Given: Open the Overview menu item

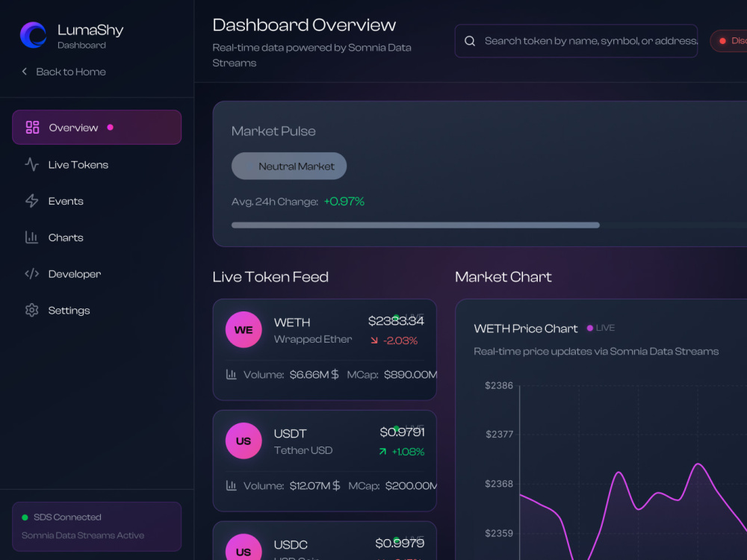Looking at the screenshot, I should pyautogui.click(x=96, y=127).
